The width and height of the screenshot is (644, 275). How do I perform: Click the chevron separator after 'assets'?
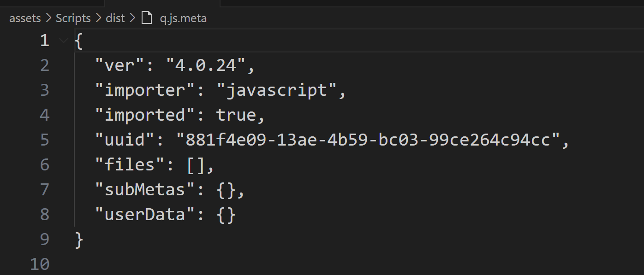click(48, 18)
